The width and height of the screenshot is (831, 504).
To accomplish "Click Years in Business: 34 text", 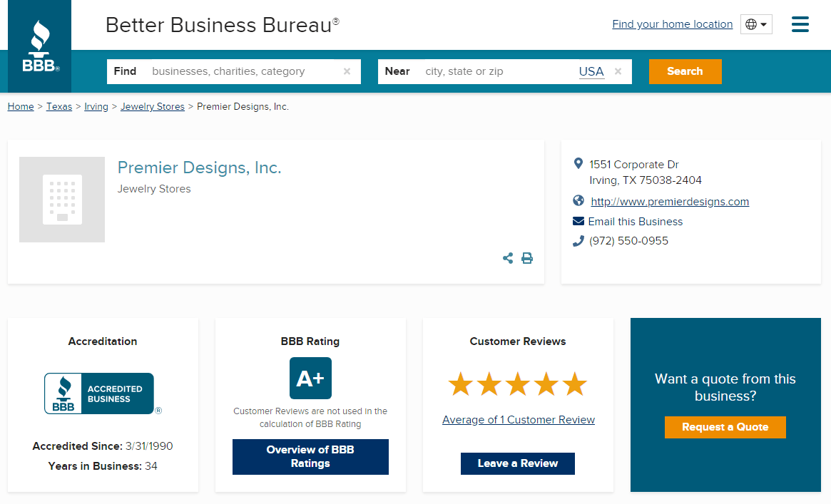I will tap(102, 466).
